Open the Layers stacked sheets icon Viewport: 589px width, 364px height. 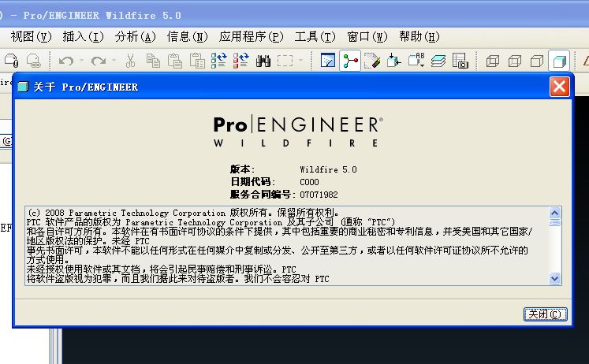[x=438, y=61]
